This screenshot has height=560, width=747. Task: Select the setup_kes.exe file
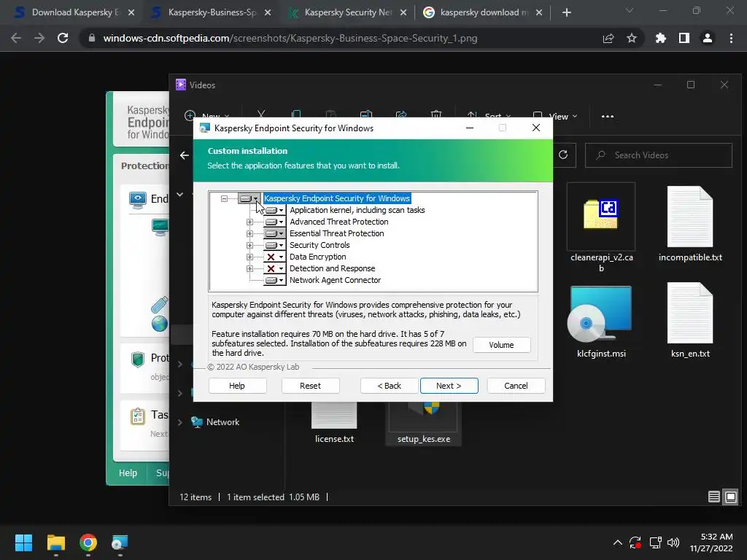pyautogui.click(x=424, y=423)
